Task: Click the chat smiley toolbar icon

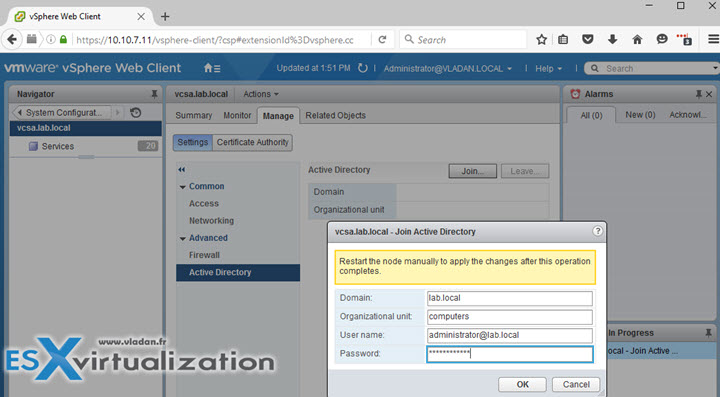Action: tap(662, 39)
